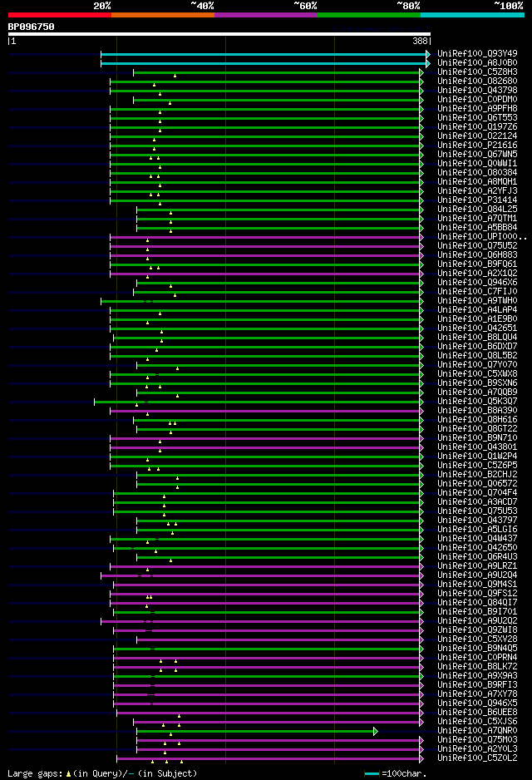The image size is (532, 780).
Task: Open hit UniRef100_B8A390
Action: coord(477,411)
